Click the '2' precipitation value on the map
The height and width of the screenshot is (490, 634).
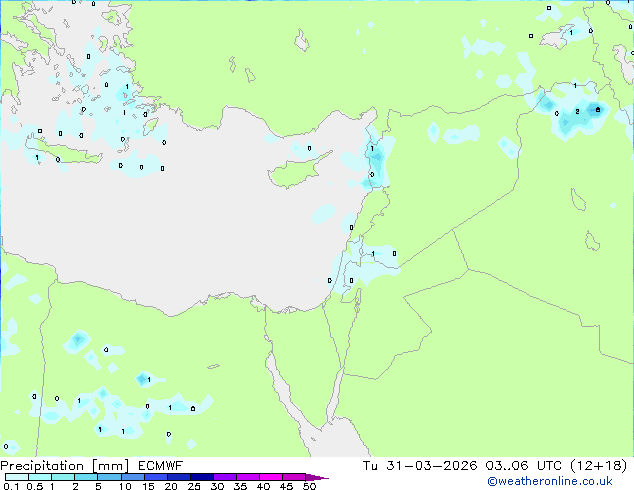pyautogui.click(x=577, y=111)
